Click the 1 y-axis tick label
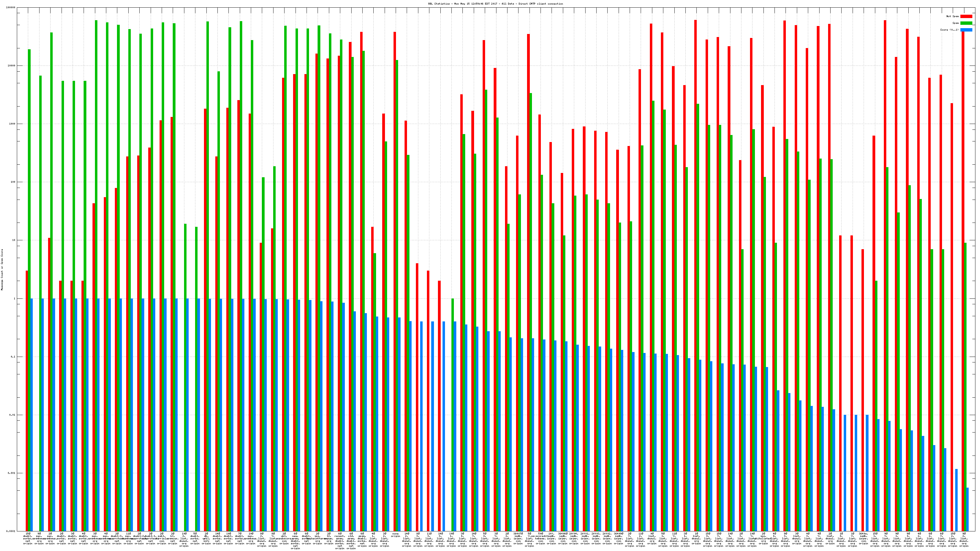 click(14, 298)
